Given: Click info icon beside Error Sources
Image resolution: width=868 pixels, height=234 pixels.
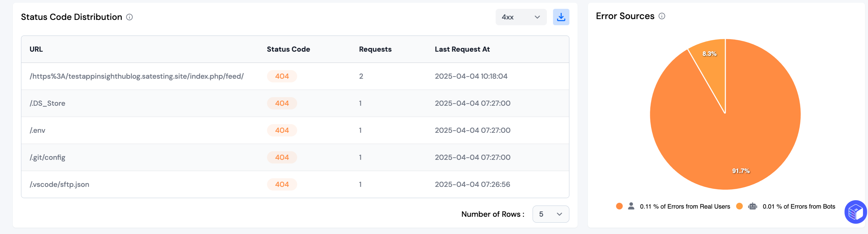Looking at the screenshot, I should click(662, 16).
